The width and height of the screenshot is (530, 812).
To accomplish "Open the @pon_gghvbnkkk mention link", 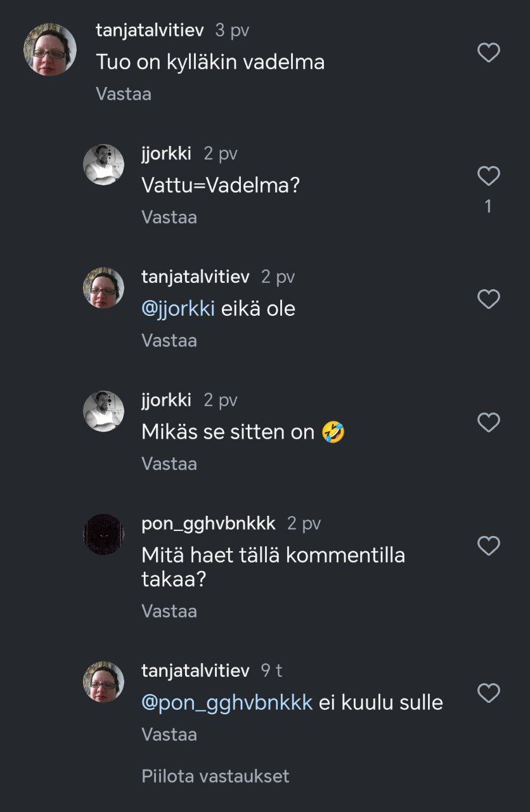I will coord(227,703).
